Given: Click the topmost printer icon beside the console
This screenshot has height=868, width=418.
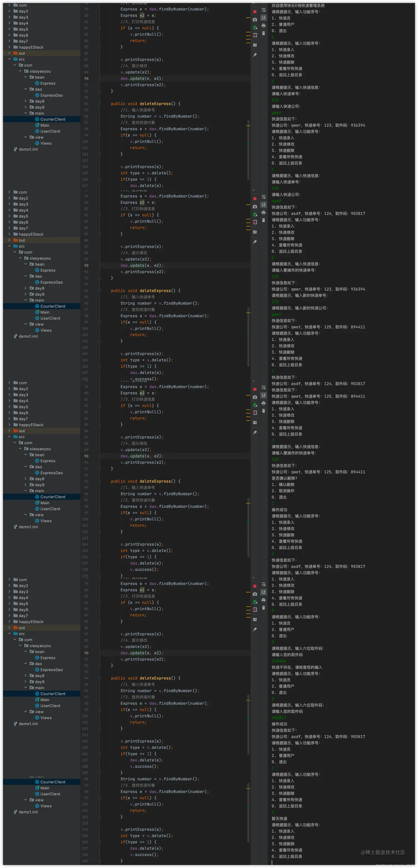Looking at the screenshot, I should click(263, 26).
